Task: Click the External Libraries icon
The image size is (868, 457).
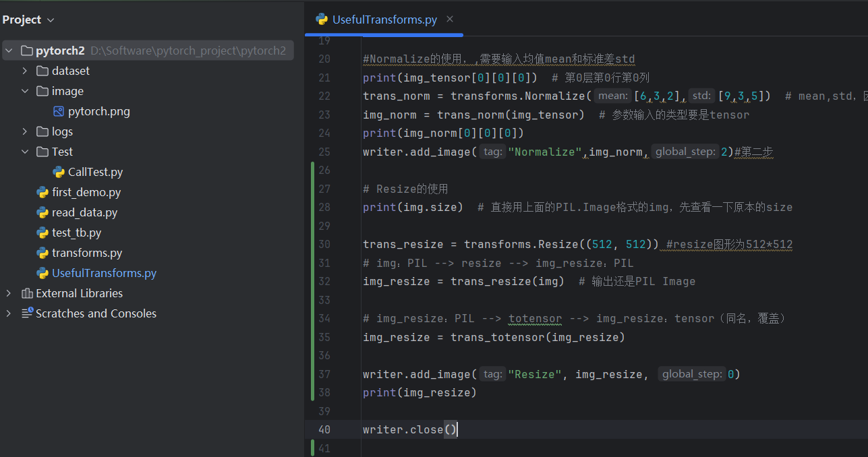Action: [x=26, y=293]
